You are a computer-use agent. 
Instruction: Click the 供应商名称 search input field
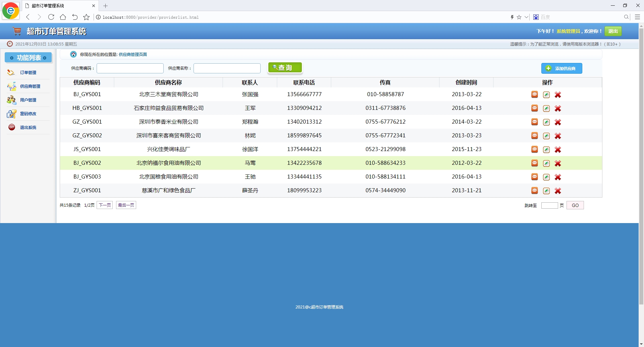click(x=227, y=68)
